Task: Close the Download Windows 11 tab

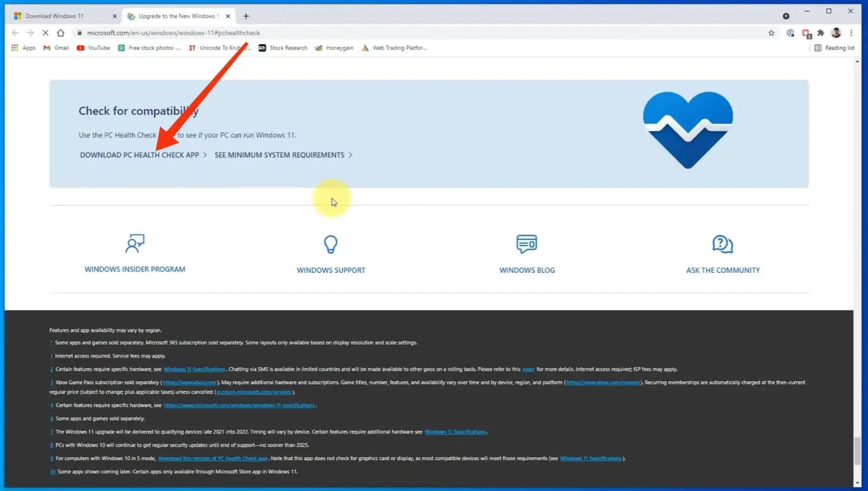Action: 114,16
